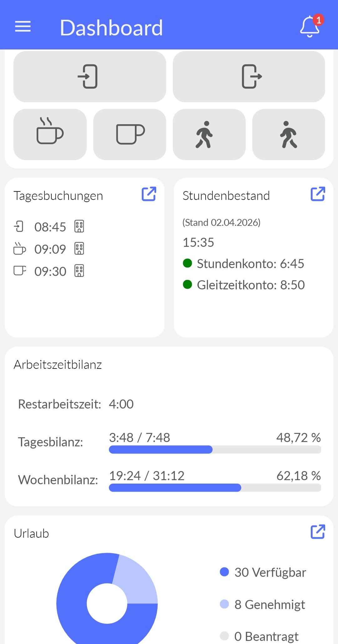Image resolution: width=338 pixels, height=644 pixels.
Task: Click the Gleitzeitkonto balance entry
Action: 250,285
